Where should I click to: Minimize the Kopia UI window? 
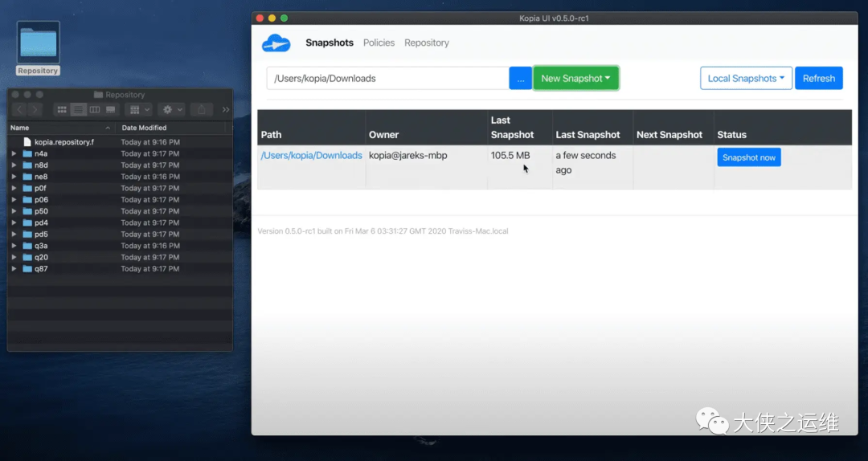[x=272, y=18]
